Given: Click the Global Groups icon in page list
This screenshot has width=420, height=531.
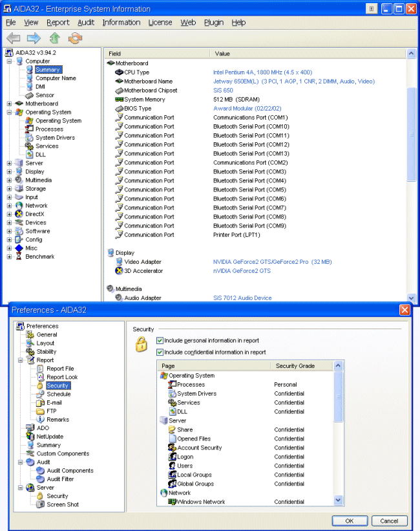Looking at the screenshot, I should [x=173, y=484].
